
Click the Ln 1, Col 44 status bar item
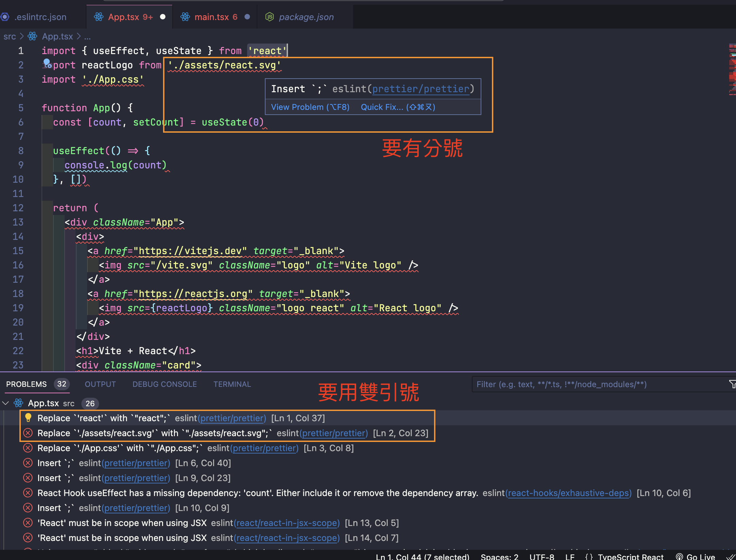[422, 557]
